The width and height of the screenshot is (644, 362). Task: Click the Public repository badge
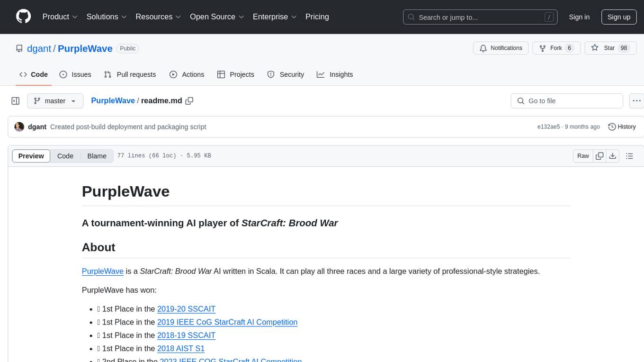point(127,48)
